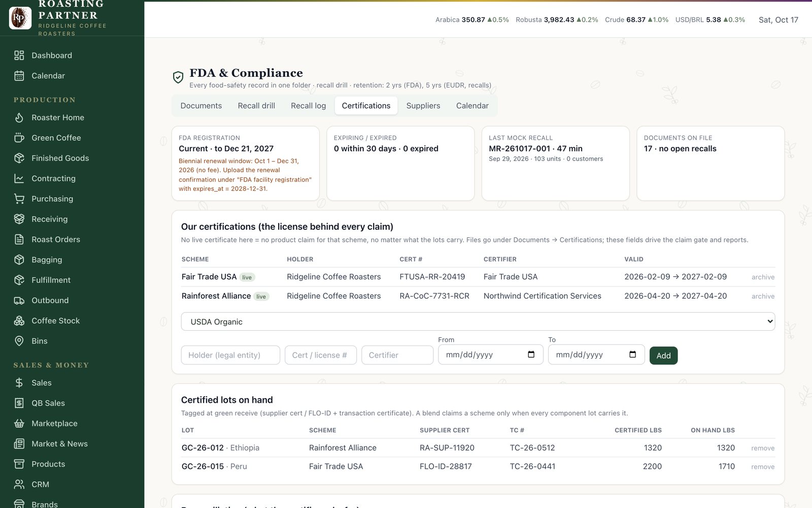This screenshot has width=812, height=508.
Task: Open the Recall drill tab
Action: [x=256, y=106]
